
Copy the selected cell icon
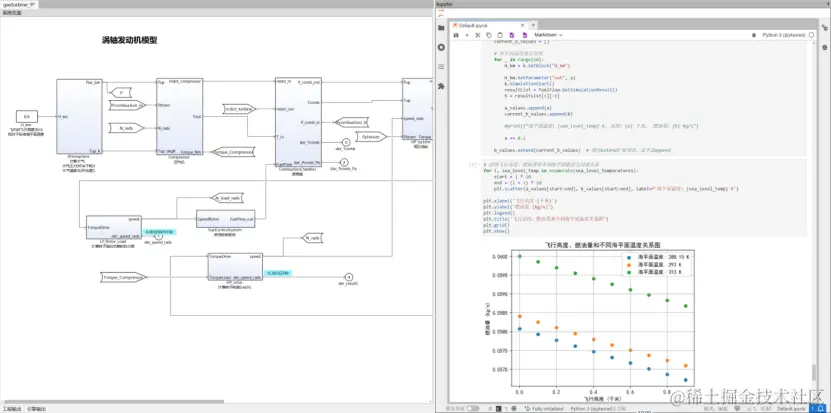[488, 35]
